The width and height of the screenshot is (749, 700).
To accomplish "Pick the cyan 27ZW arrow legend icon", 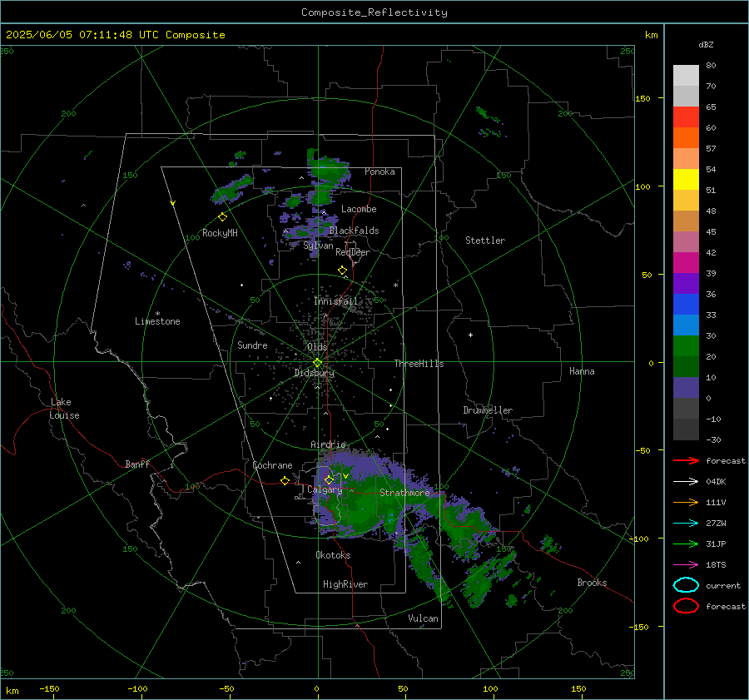I will [686, 524].
